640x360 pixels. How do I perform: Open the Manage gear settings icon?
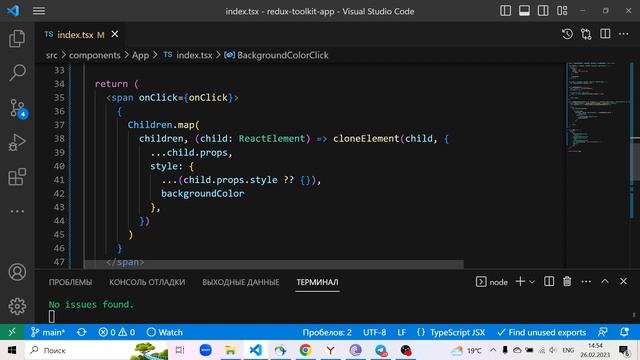point(17,306)
